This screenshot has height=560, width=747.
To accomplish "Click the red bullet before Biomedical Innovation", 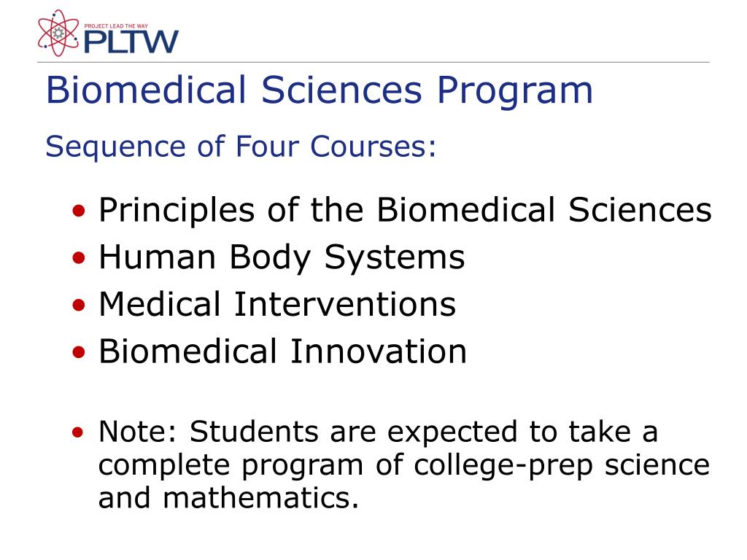I will coord(79,352).
